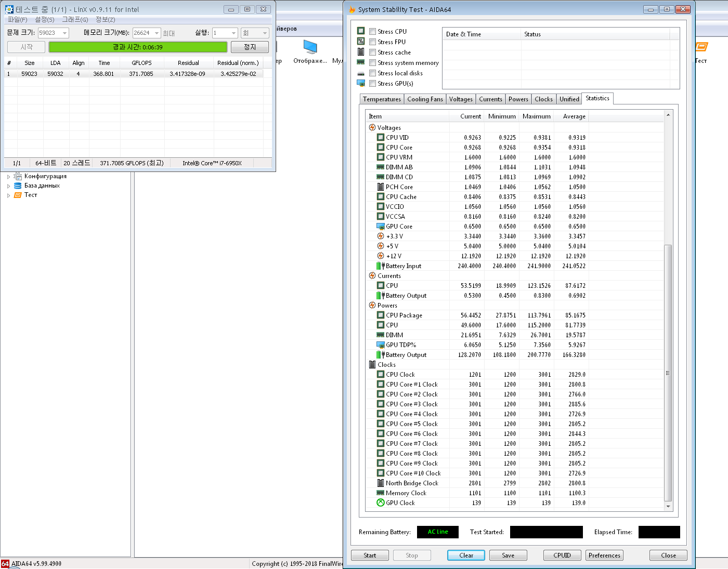Viewport: 728px width, 569px height.
Task: Click the Stress system memory RAM icon
Action: click(361, 62)
